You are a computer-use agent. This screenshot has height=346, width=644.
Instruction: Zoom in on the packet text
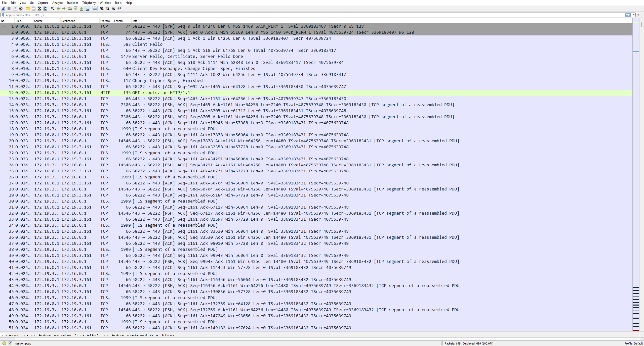click(x=102, y=9)
